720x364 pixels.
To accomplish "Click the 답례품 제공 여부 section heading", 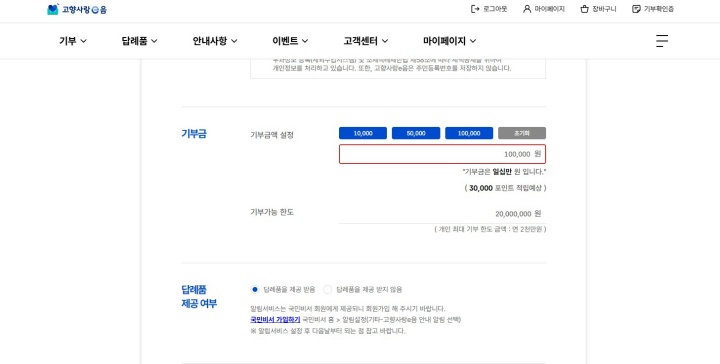I will [199, 297].
